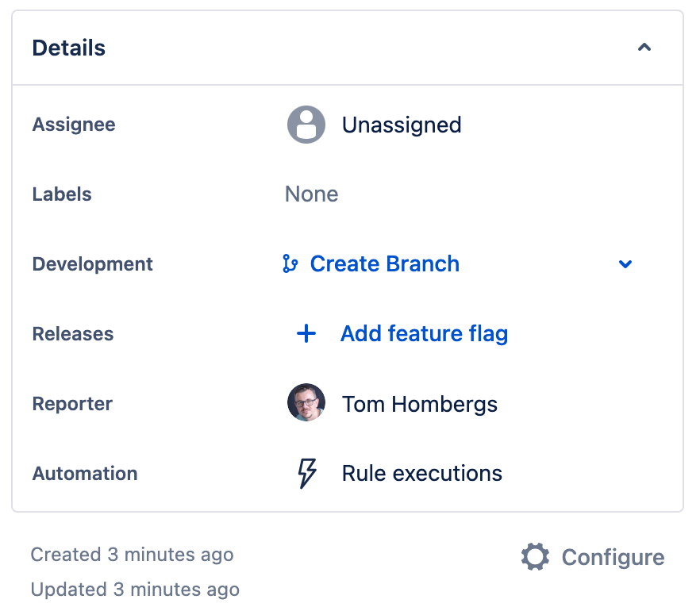Collapse the Details panel chevron
The height and width of the screenshot is (611, 700).
pos(644,48)
